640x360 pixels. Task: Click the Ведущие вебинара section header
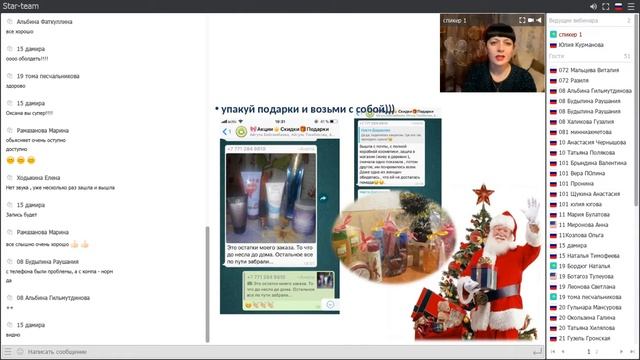coord(590,20)
